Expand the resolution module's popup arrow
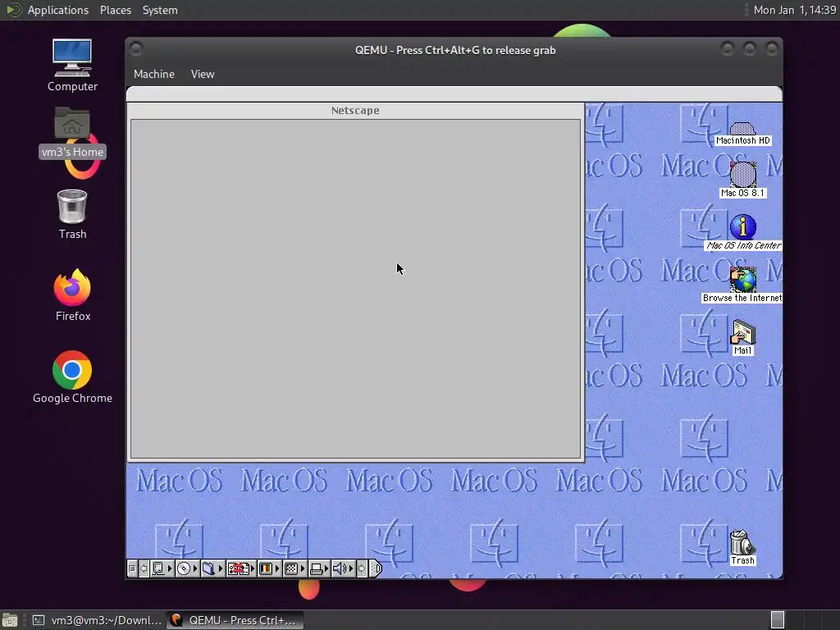This screenshot has height=630, width=840. coord(303,568)
